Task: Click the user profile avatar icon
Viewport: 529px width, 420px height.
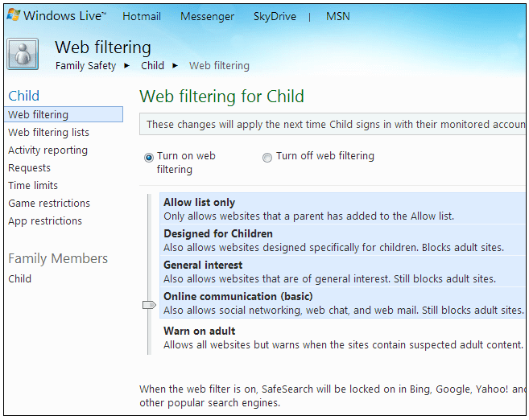Action: click(x=23, y=54)
